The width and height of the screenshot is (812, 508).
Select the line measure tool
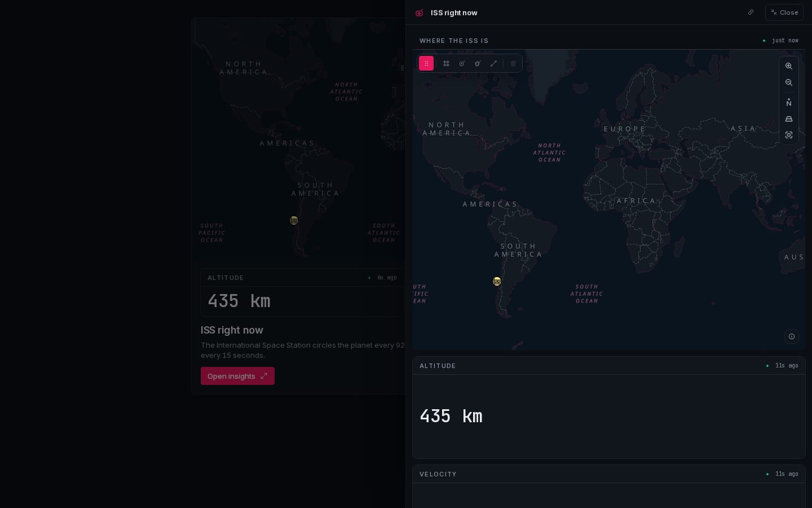tap(494, 63)
